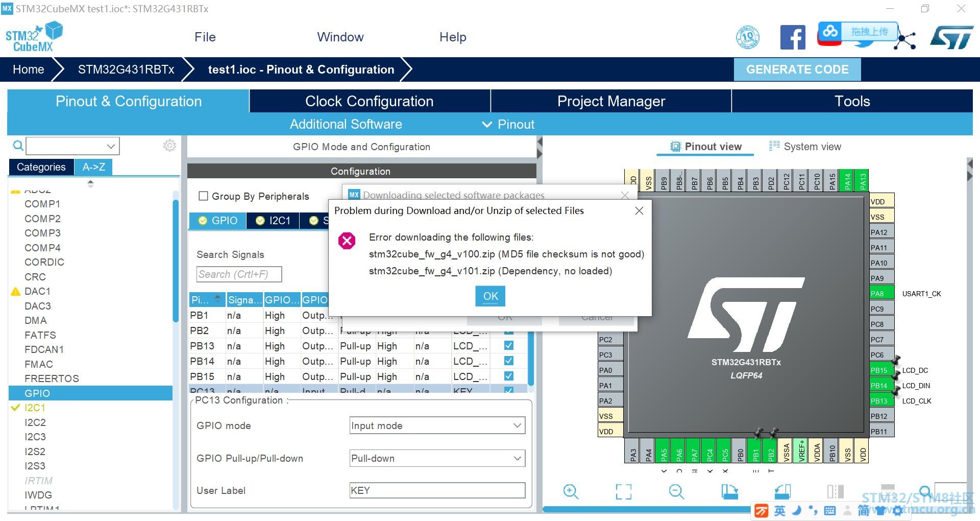The image size is (980, 521).
Task: Open the Facebook icon link
Action: [x=793, y=37]
